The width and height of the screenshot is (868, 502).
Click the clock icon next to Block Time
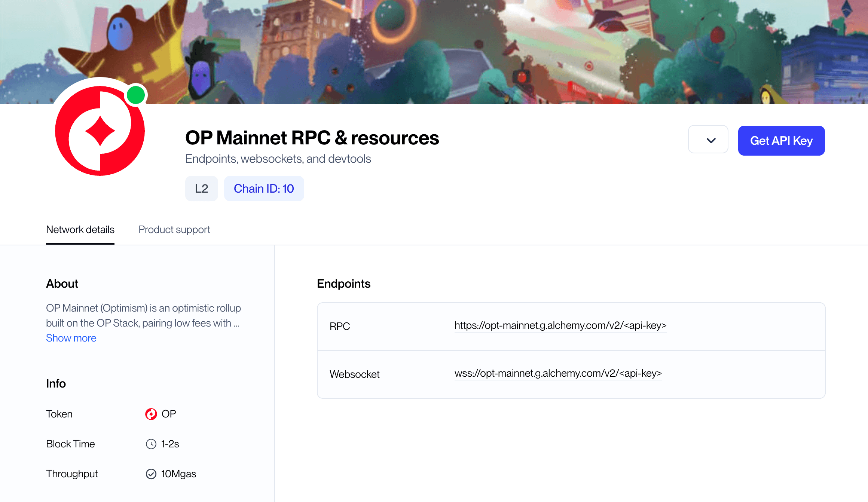click(151, 444)
